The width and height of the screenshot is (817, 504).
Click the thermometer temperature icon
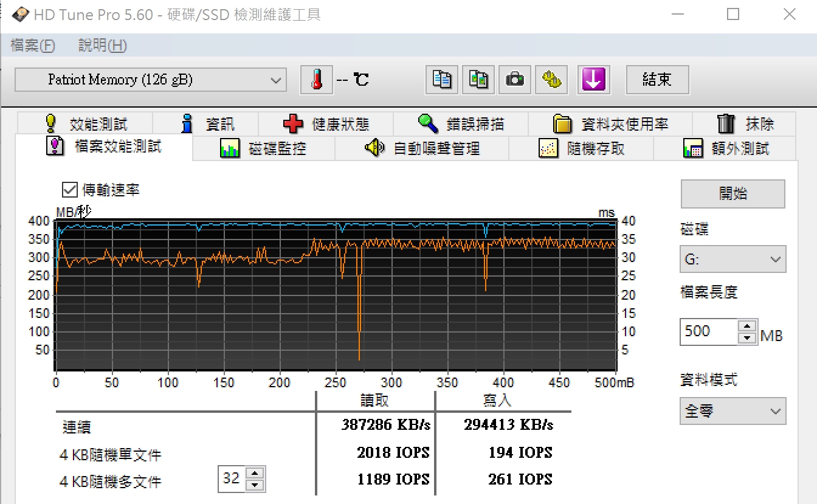pos(317,80)
